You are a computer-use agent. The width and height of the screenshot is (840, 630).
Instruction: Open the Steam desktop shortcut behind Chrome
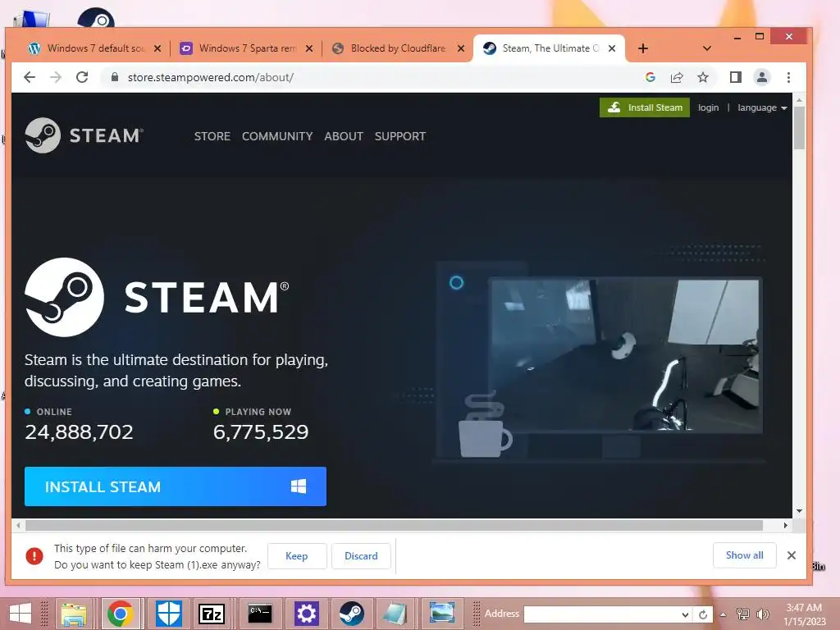[x=96, y=18]
